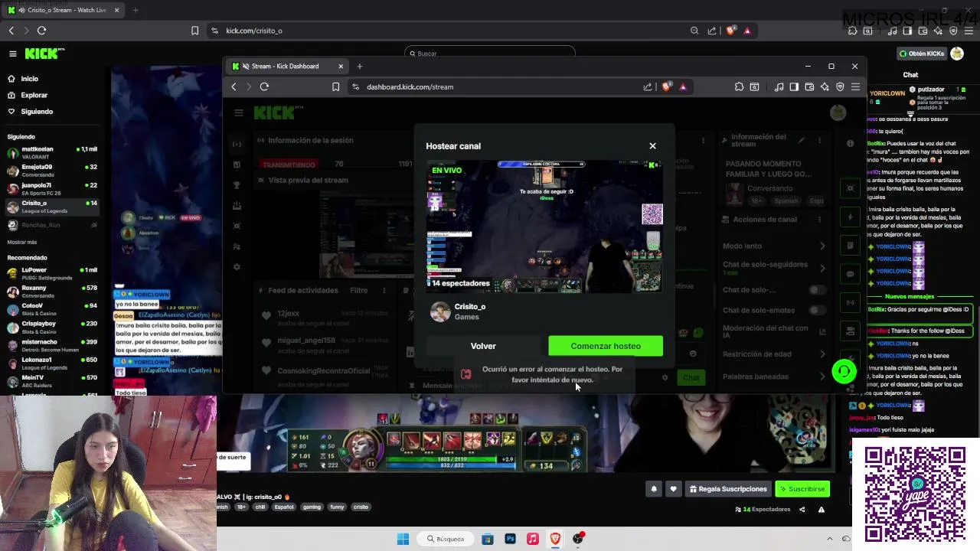Open Brave wallet icon in dashboard window
The height and width of the screenshot is (551, 980).
(x=809, y=86)
